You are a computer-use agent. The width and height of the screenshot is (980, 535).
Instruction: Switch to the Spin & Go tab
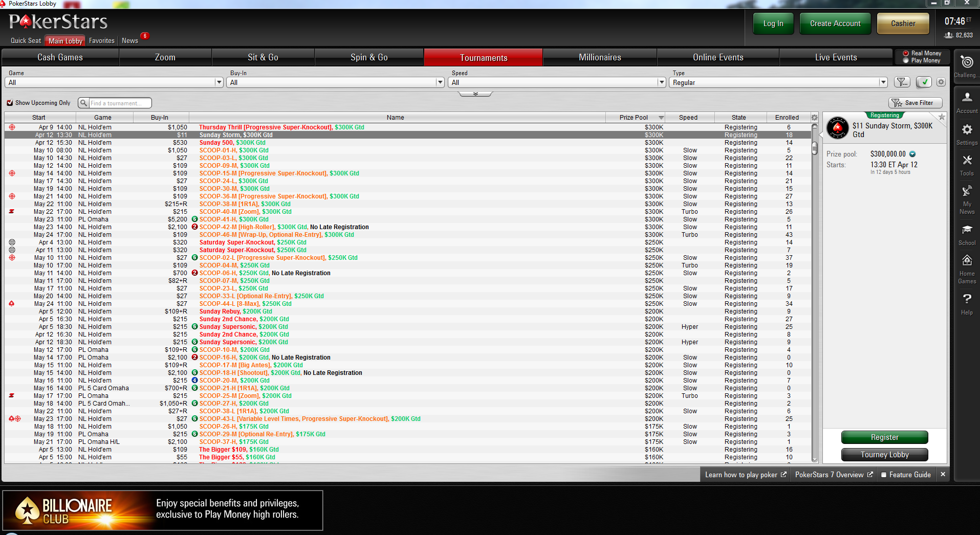coord(369,57)
